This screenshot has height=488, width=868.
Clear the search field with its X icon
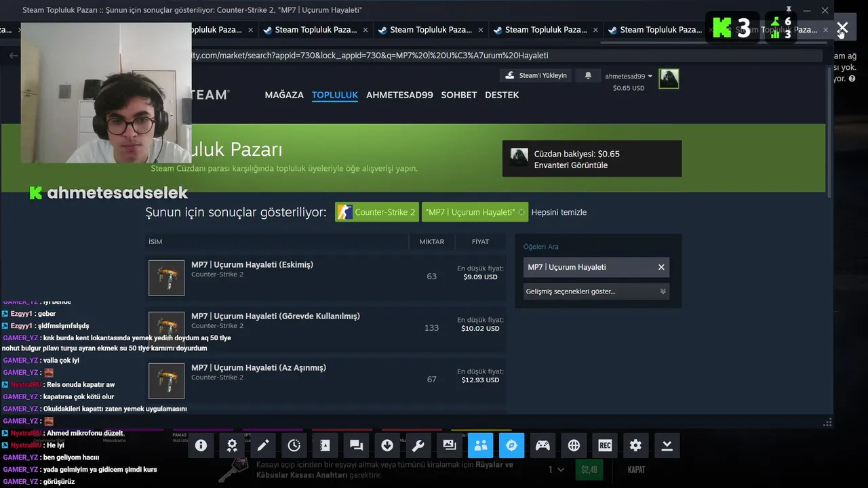(661, 267)
